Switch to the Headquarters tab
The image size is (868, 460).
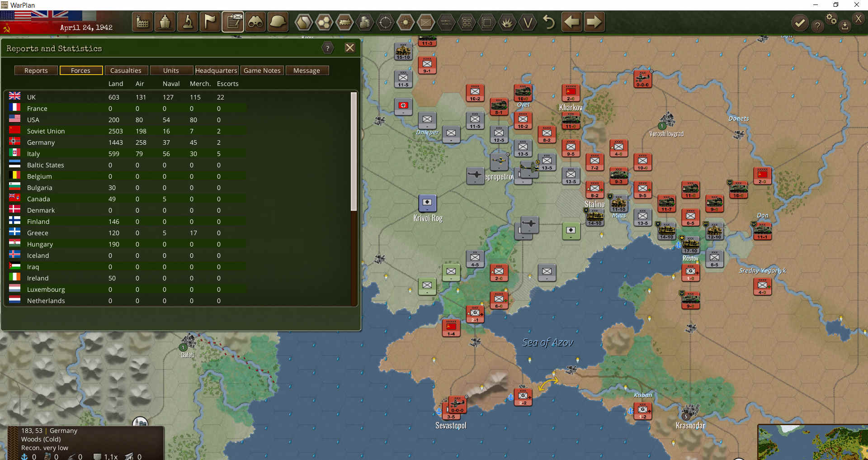point(216,71)
